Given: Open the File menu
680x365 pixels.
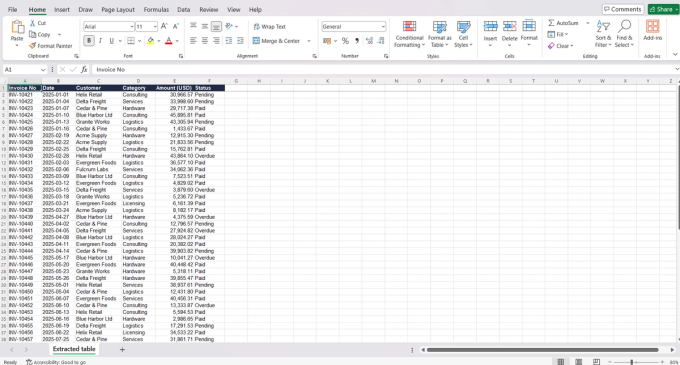Looking at the screenshot, I should coord(13,10).
